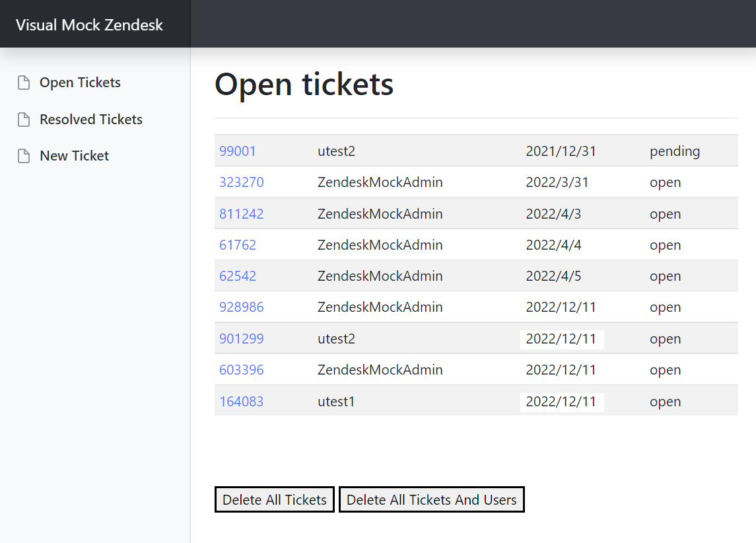The width and height of the screenshot is (756, 543).
Task: Click ZendeskMockAdmin in ticket 62542 row
Action: 380,276
